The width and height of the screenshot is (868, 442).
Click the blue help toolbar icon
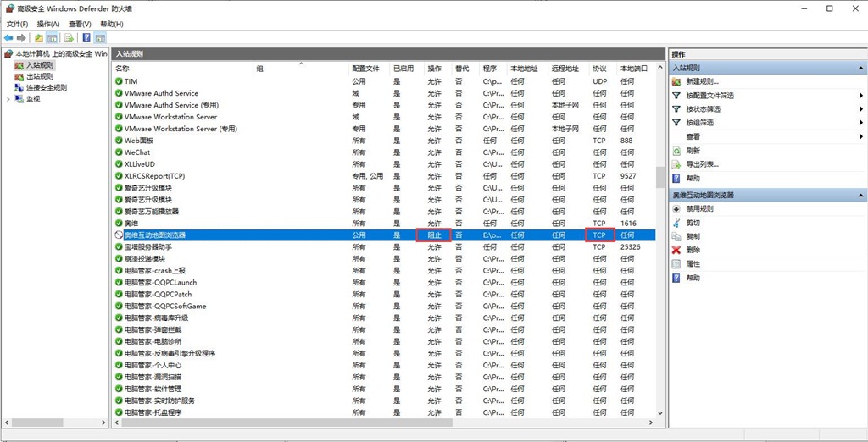click(86, 38)
